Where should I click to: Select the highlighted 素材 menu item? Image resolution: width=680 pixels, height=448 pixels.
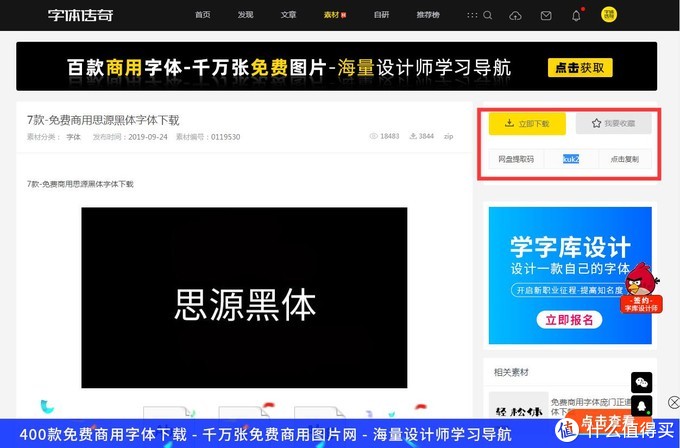click(x=334, y=15)
